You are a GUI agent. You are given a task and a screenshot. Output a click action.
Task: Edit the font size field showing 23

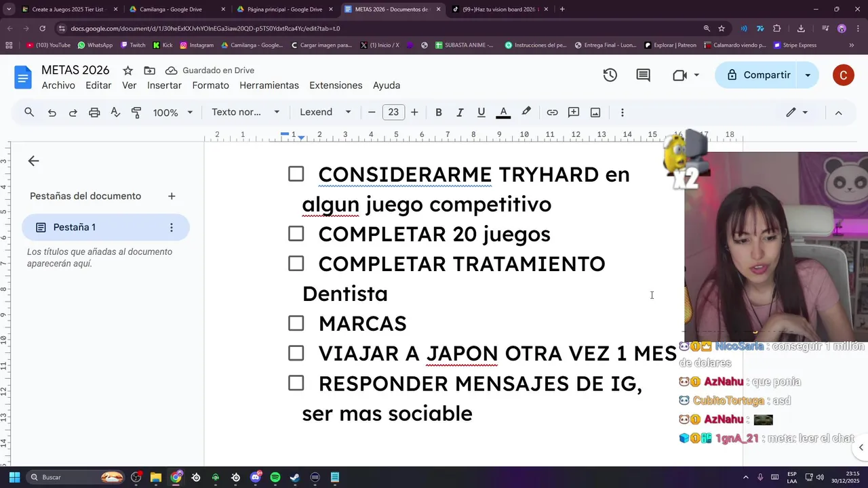tap(393, 113)
